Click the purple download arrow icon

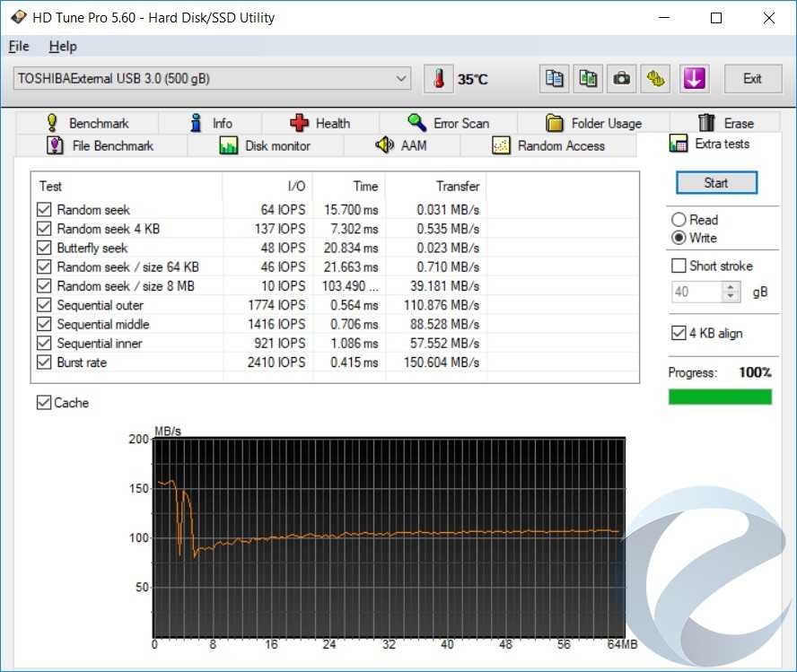tap(693, 79)
